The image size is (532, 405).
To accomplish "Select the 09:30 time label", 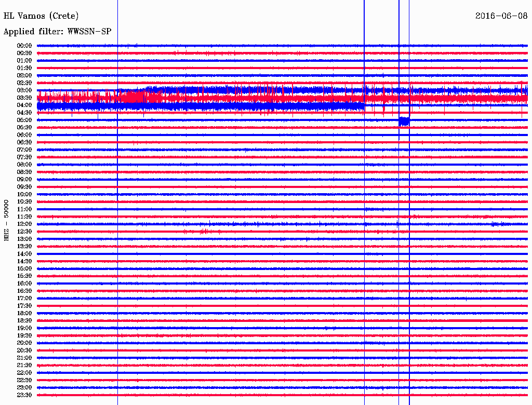I will click(x=24, y=187).
